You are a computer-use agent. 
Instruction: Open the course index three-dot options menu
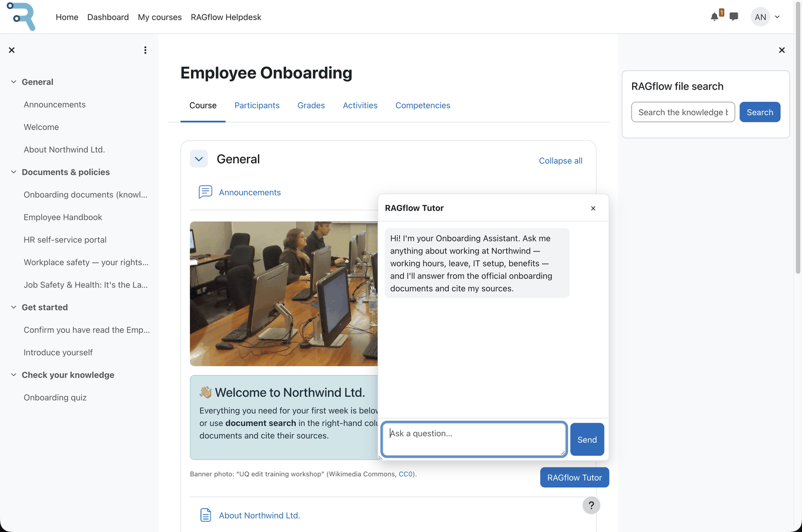pyautogui.click(x=145, y=50)
